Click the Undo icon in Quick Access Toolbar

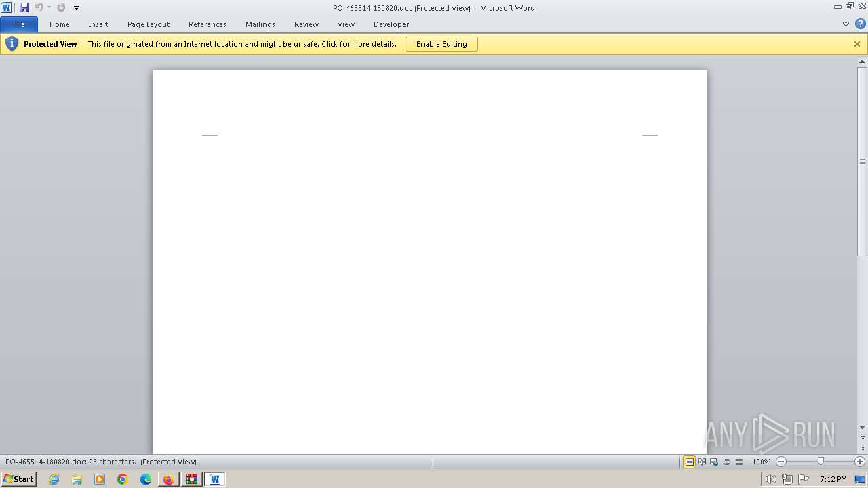[39, 7]
